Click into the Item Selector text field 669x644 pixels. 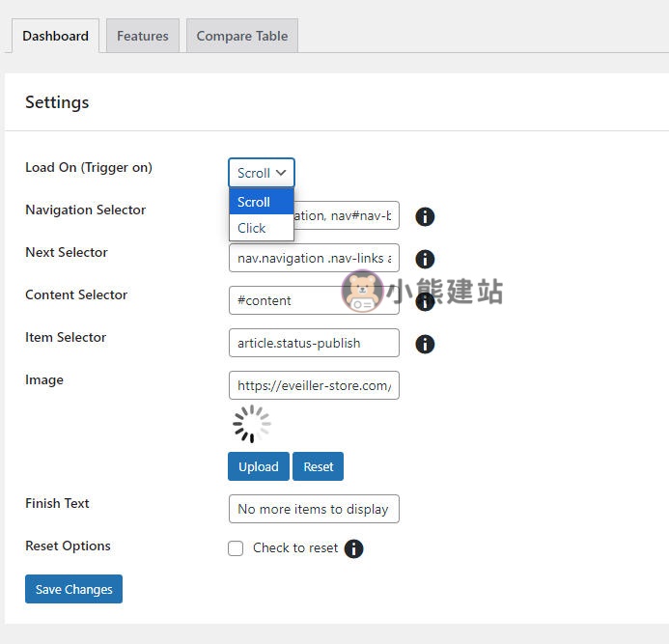(x=314, y=343)
